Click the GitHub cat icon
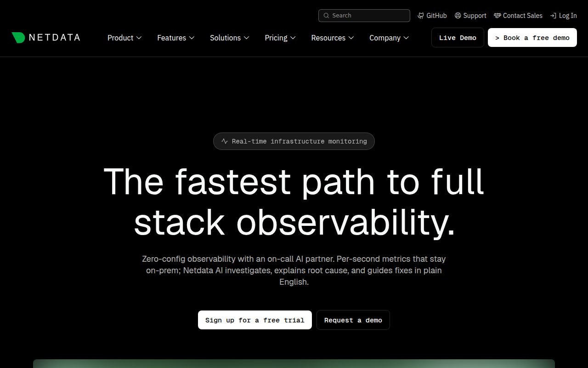588x368 pixels. [x=421, y=16]
